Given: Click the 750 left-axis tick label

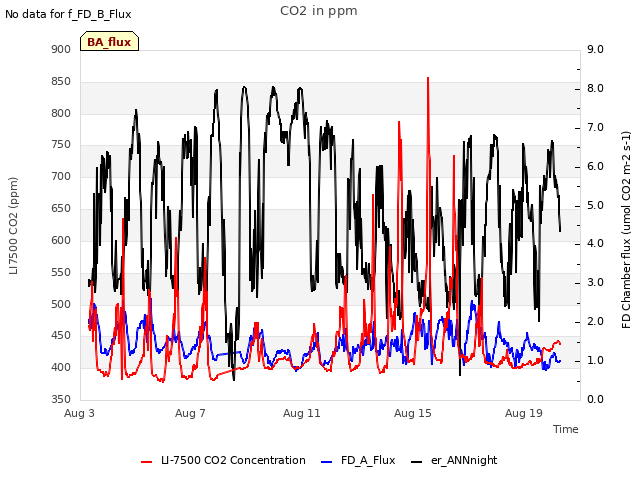Looking at the screenshot, I should tap(61, 145).
